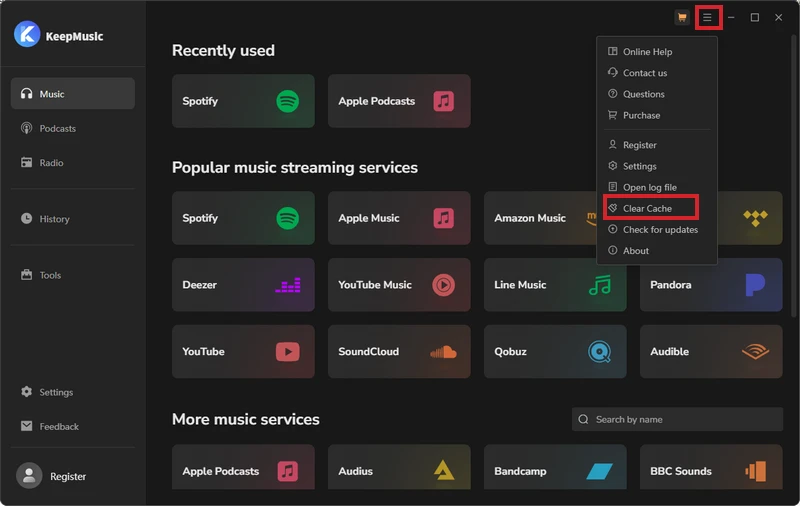Click the Deezer equalizer icon
The image size is (800, 506).
tap(288, 285)
